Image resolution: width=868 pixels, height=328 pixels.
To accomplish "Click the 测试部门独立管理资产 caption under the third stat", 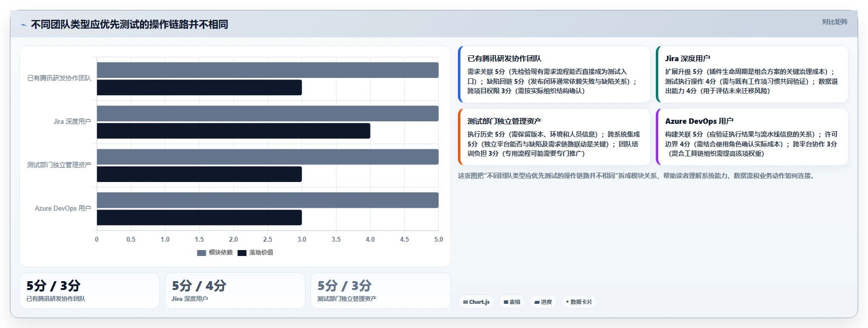I will [x=347, y=299].
